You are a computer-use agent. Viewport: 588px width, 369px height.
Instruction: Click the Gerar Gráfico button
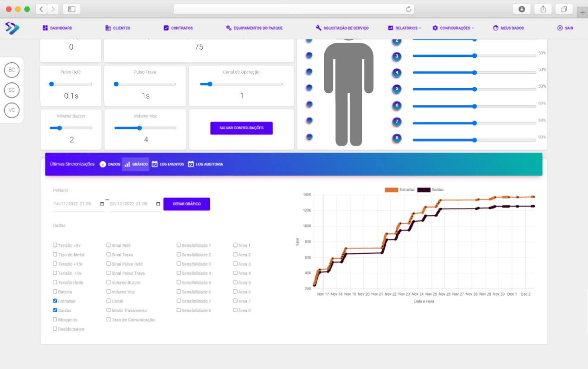[x=186, y=204]
